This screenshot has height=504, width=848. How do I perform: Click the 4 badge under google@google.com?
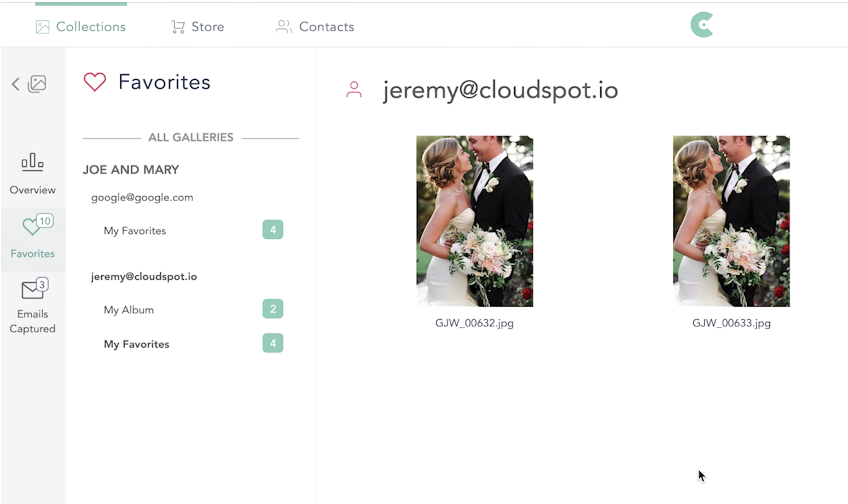(273, 230)
